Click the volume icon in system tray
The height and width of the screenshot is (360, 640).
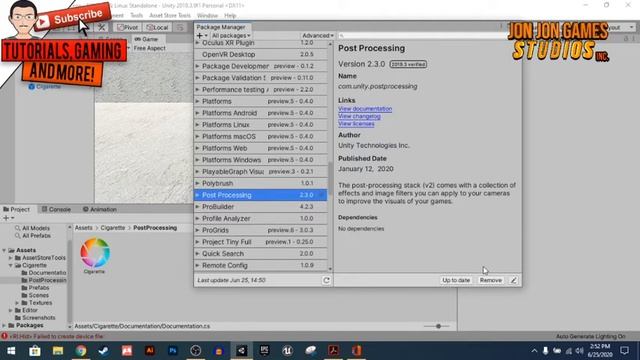pyautogui.click(x=579, y=351)
